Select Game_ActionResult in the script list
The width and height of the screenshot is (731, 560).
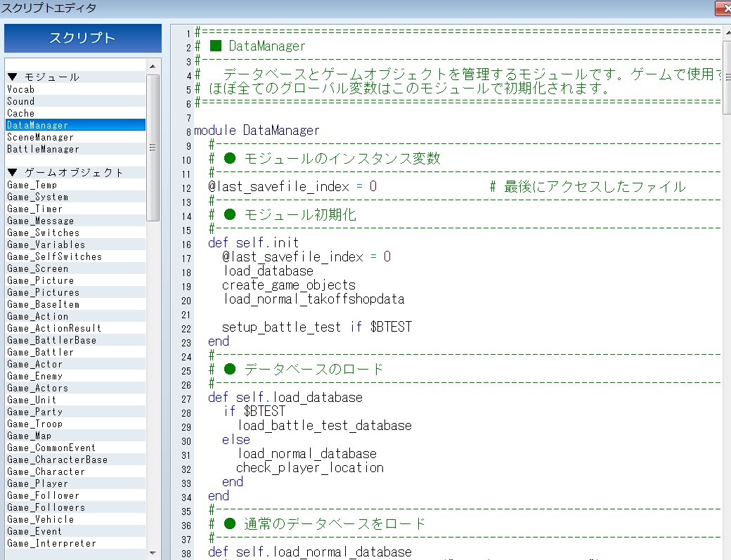click(75, 328)
